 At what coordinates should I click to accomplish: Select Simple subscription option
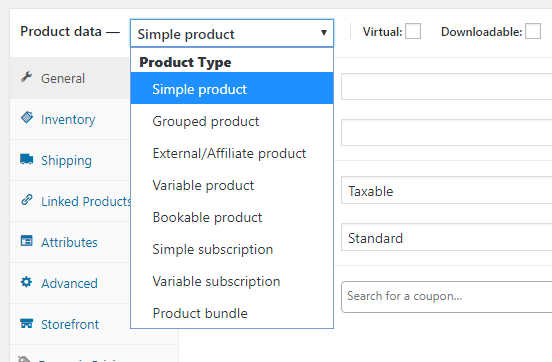pos(232,249)
